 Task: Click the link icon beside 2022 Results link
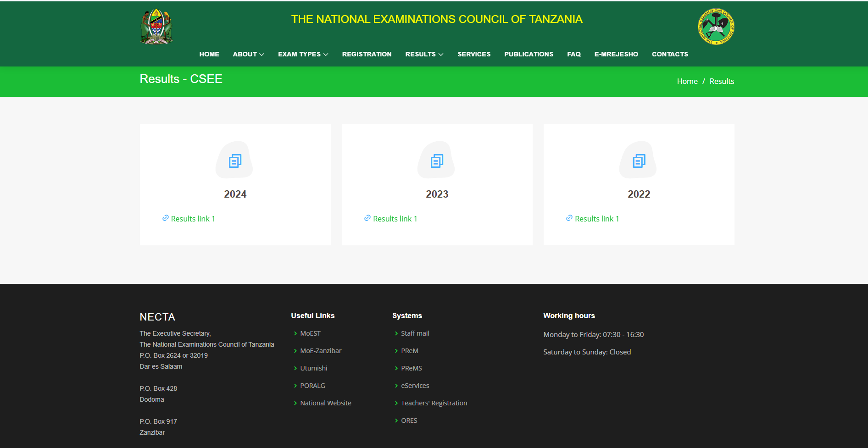point(569,218)
